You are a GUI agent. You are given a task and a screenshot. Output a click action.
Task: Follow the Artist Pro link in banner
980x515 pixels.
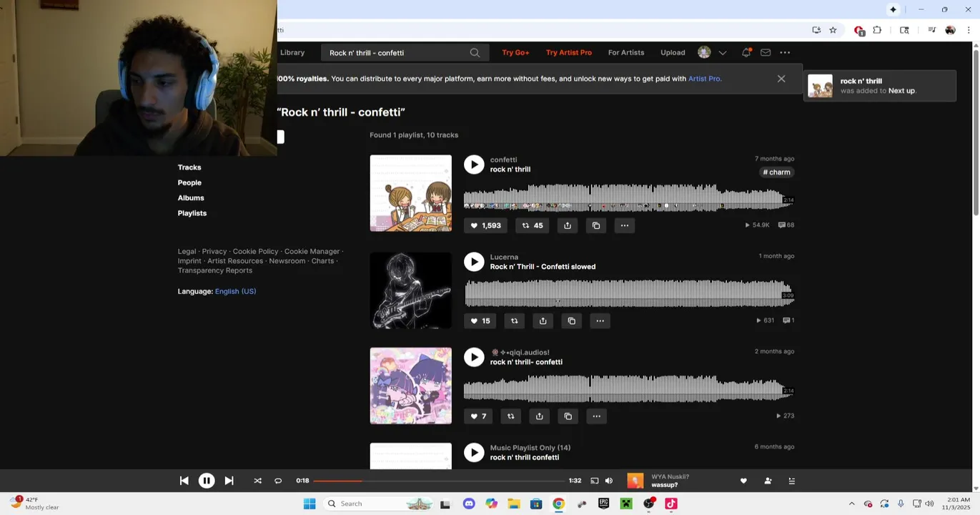[704, 79]
